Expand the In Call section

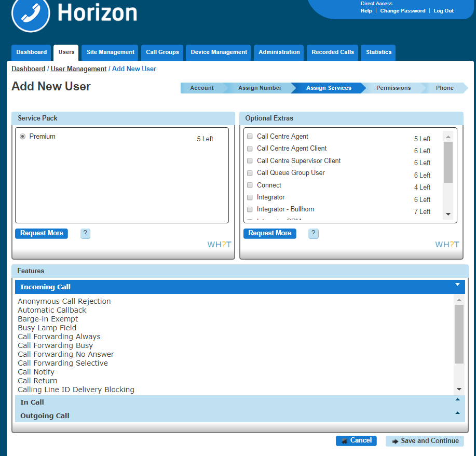tap(240, 402)
